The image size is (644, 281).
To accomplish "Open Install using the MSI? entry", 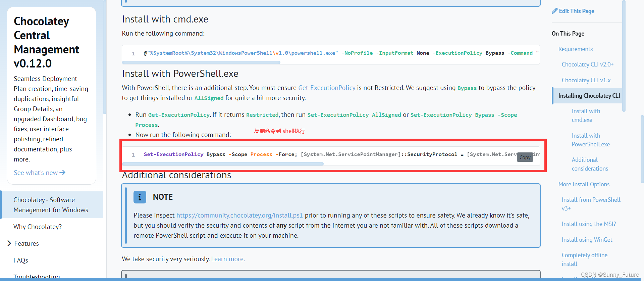I will [x=589, y=224].
